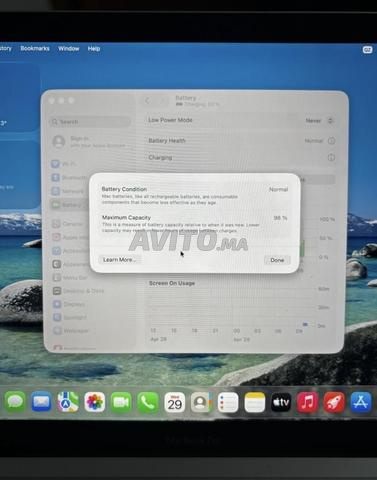Viewport: 377px width, 480px height.
Task: Open the Low Power Mode Never dropdown
Action: pos(319,120)
